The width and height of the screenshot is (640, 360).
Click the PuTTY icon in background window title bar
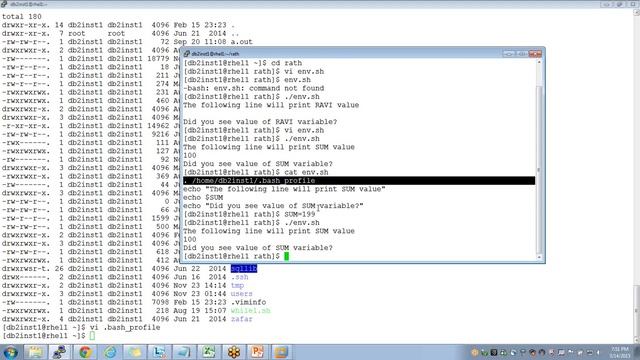click(4, 4)
